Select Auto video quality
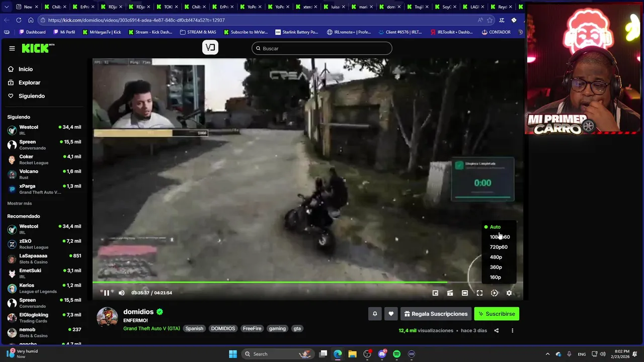 [x=495, y=227]
